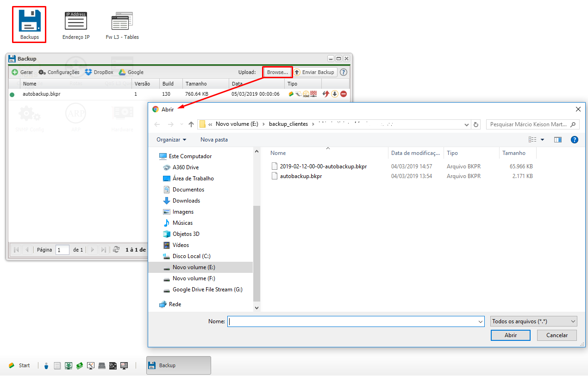Viewport: 588px width, 376px height.
Task: Select Downloads in the navigation pane
Action: pos(186,201)
